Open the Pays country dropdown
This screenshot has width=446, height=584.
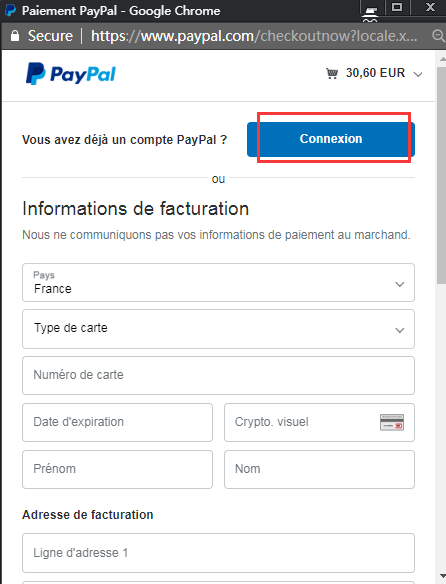click(218, 283)
